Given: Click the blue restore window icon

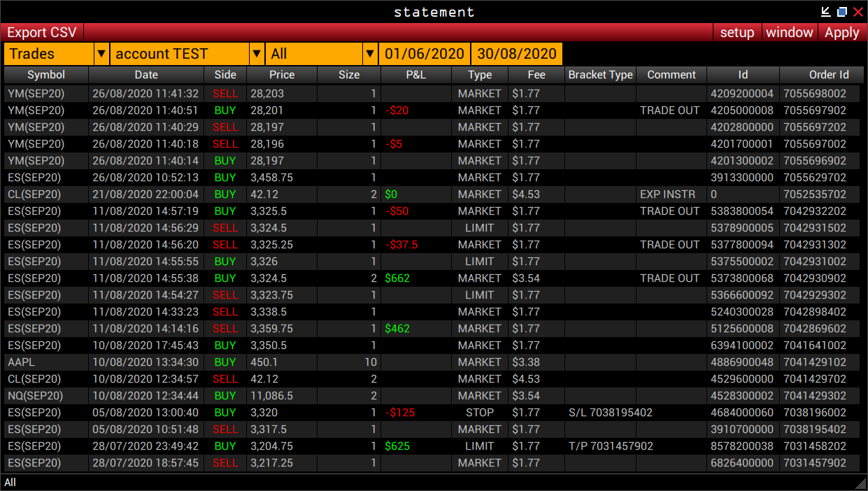Looking at the screenshot, I should [x=842, y=12].
